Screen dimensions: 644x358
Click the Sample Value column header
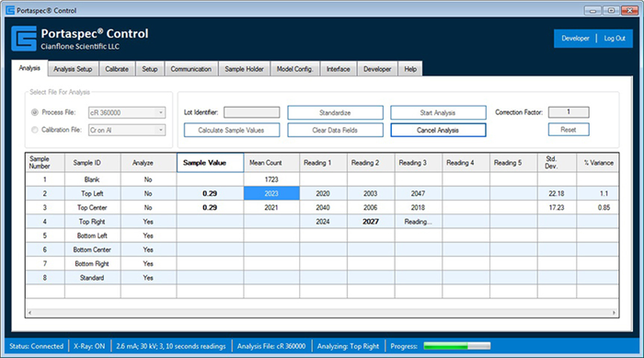[211, 163]
